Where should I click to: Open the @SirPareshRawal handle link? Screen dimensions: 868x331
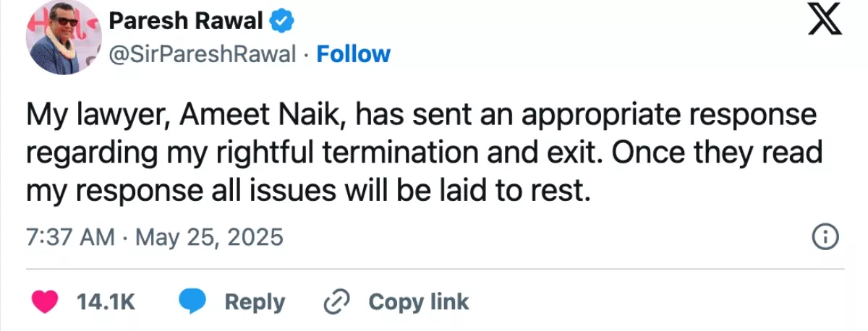coord(202,54)
